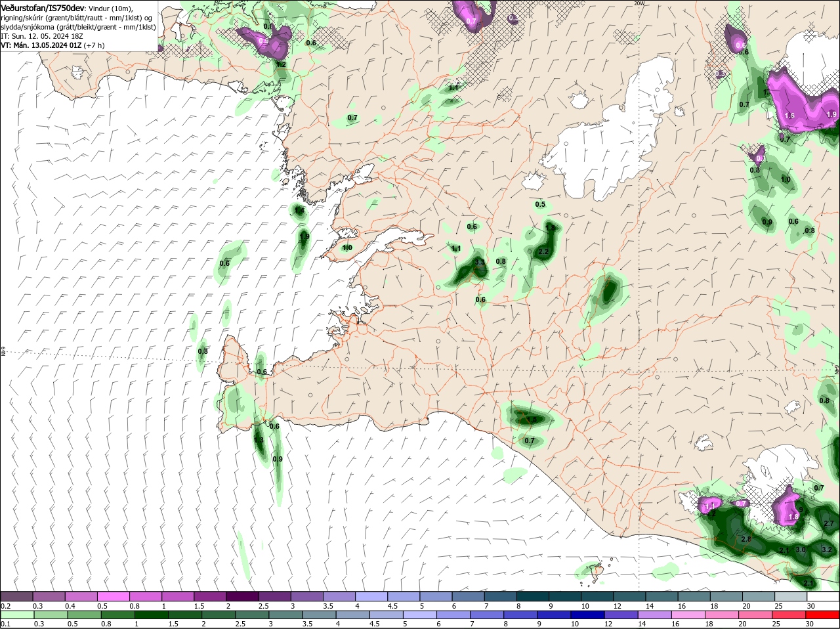
Task: Click the '0.1' label in the rain legend
Action: click(6, 624)
